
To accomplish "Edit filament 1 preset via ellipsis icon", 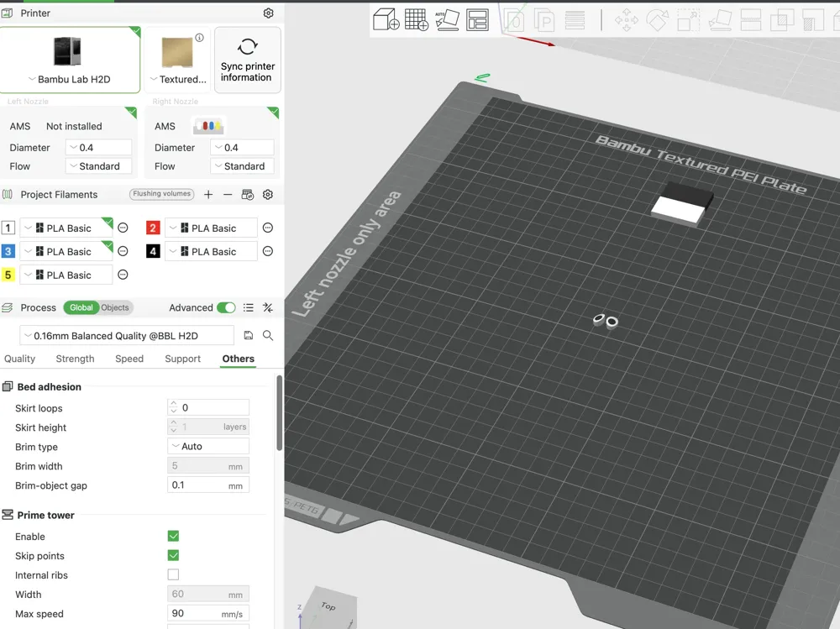I will click(123, 228).
